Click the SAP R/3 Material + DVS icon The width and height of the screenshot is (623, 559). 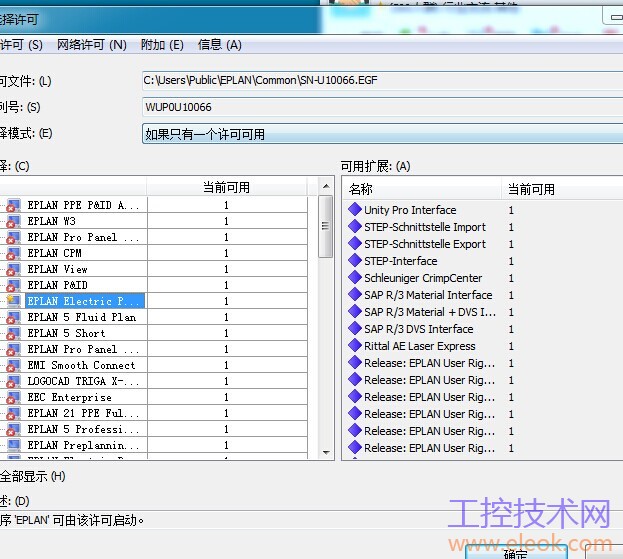coord(354,311)
